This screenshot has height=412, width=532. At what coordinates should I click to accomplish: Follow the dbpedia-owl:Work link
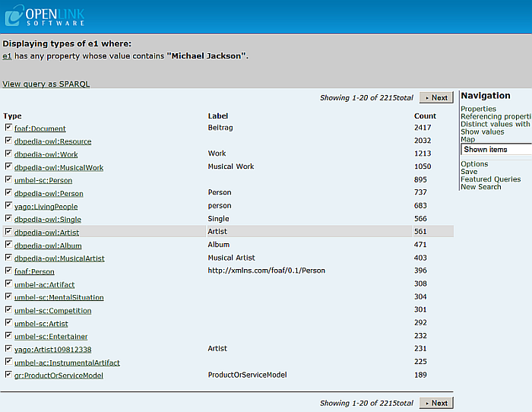click(x=46, y=154)
